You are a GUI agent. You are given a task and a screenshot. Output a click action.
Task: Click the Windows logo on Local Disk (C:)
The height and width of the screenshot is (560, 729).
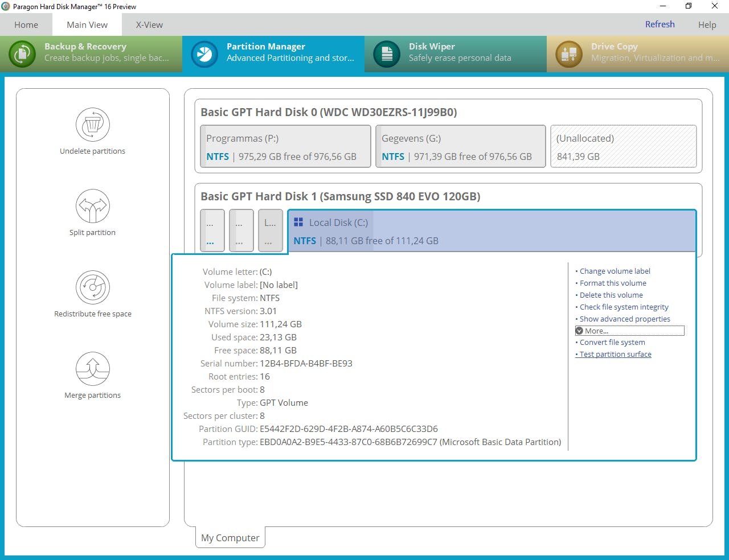pos(298,223)
